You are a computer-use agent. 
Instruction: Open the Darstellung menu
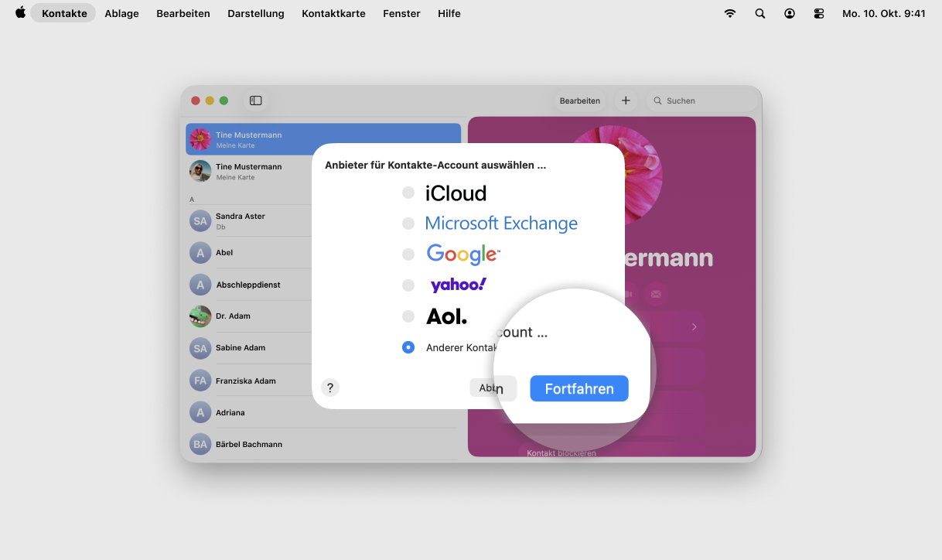click(x=255, y=13)
